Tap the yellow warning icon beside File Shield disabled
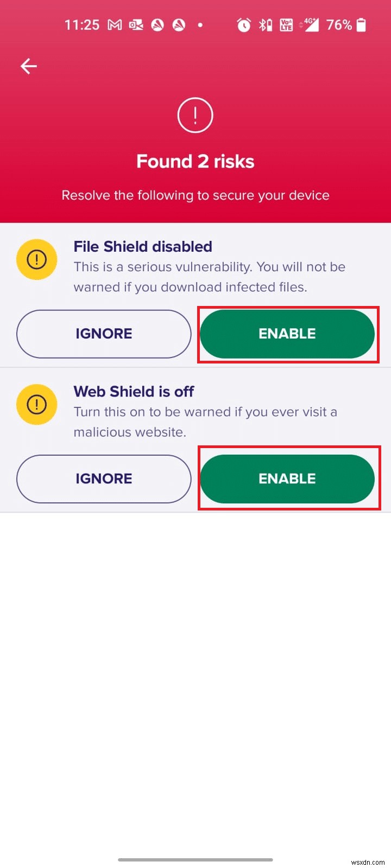Image resolution: width=391 pixels, height=868 pixels. click(x=36, y=259)
